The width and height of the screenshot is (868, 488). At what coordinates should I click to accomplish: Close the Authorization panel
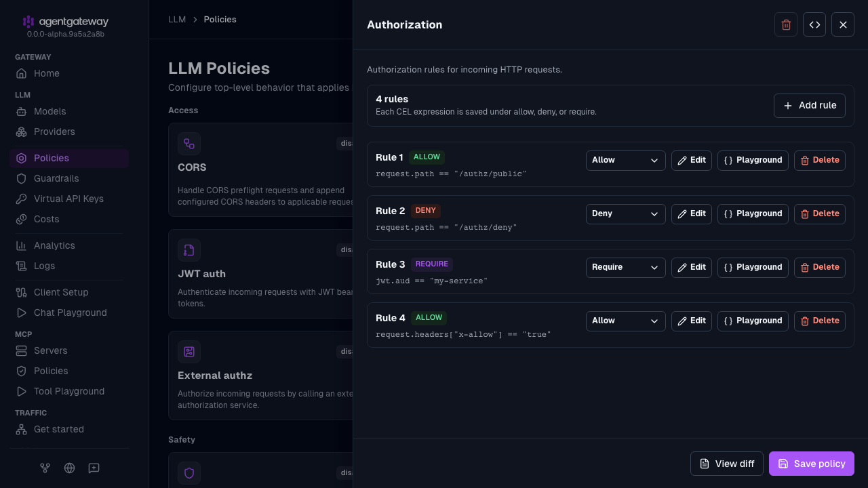coord(843,24)
